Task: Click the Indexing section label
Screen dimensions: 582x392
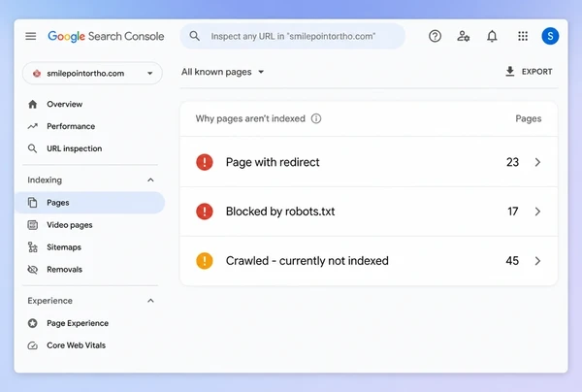Action: click(45, 180)
